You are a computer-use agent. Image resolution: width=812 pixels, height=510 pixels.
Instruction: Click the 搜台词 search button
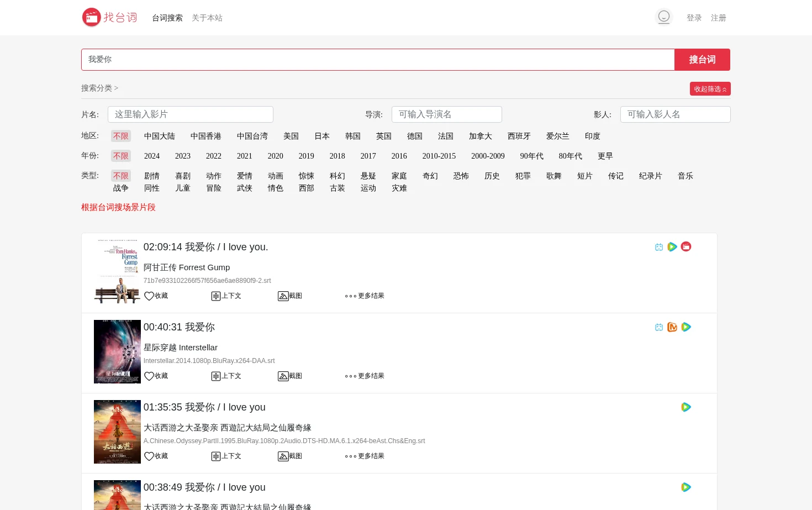[703, 60]
